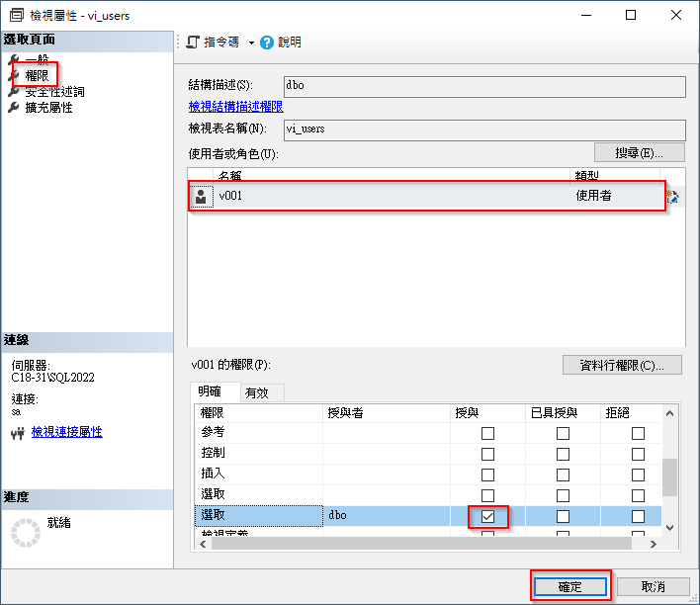Check 拒絕 box in the dbo 選取 row
Image resolution: width=700 pixels, height=605 pixels.
pos(638,517)
